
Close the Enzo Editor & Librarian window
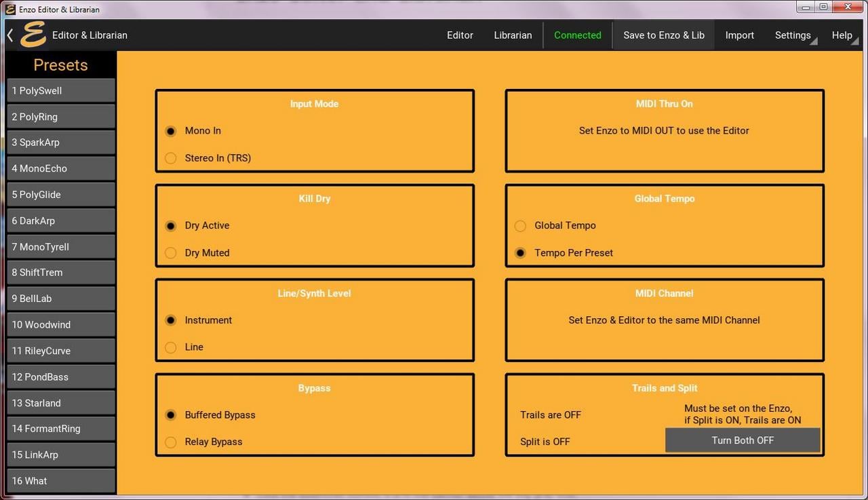tap(848, 7)
